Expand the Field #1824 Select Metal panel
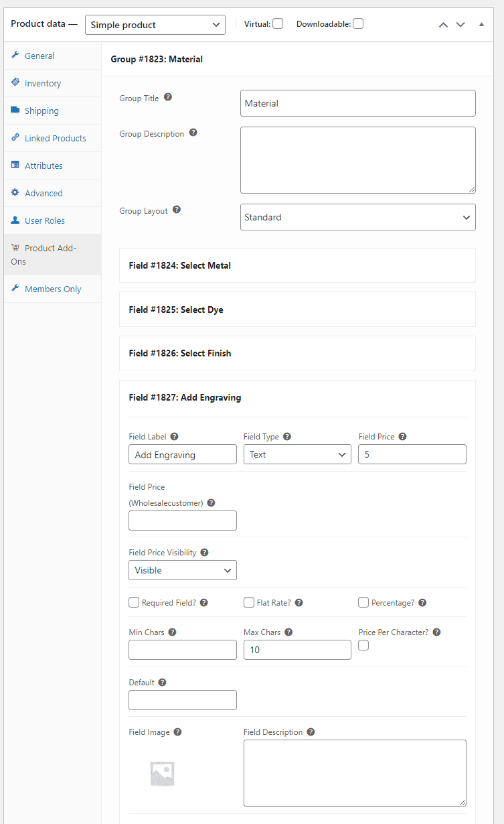The height and width of the screenshot is (824, 504). (297, 265)
